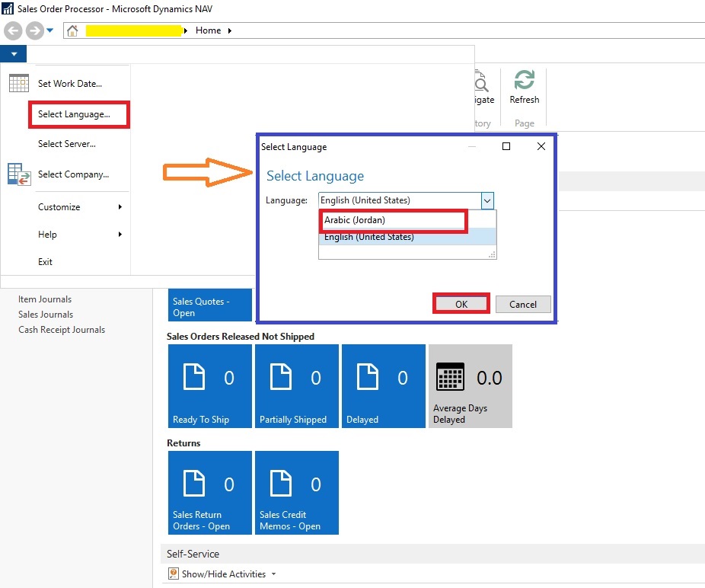The image size is (705, 588).
Task: Click the Select Company icon
Action: click(19, 174)
